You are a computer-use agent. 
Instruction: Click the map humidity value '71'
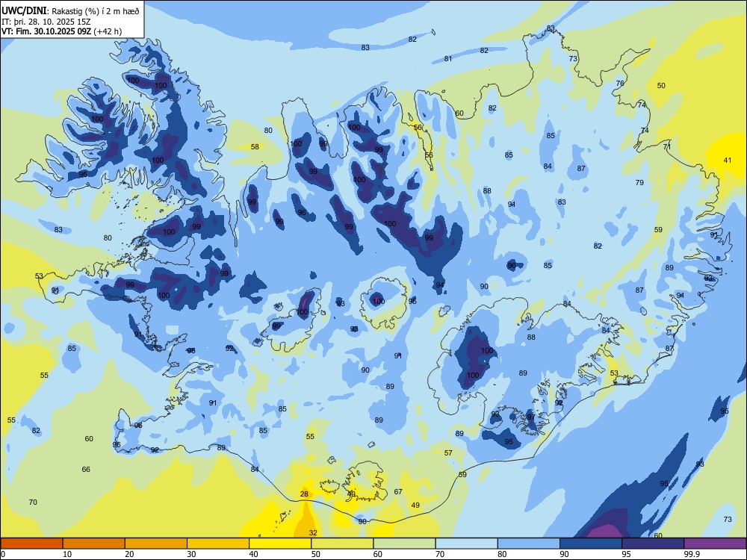[x=667, y=147]
